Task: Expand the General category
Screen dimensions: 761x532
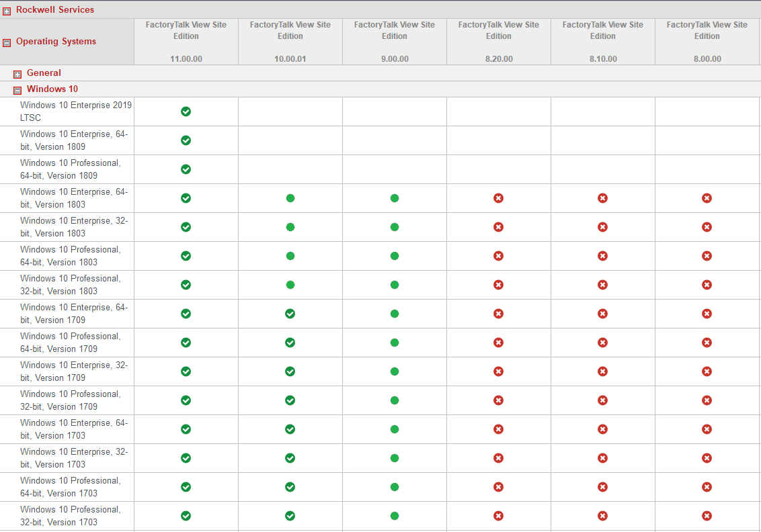Action: [x=17, y=74]
